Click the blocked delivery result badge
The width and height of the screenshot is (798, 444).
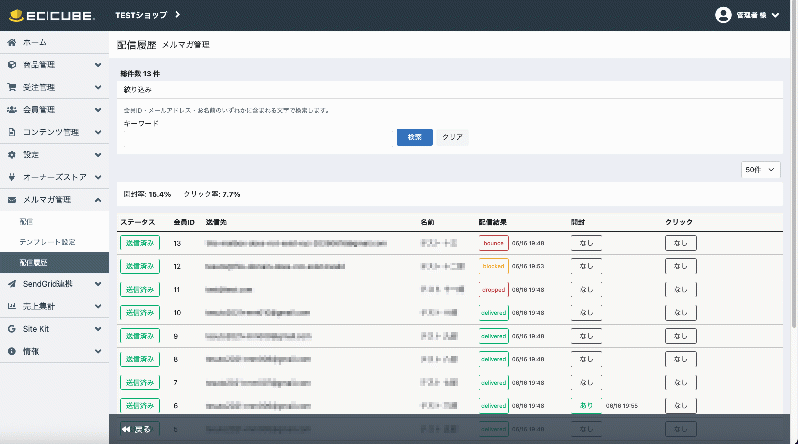pos(494,266)
